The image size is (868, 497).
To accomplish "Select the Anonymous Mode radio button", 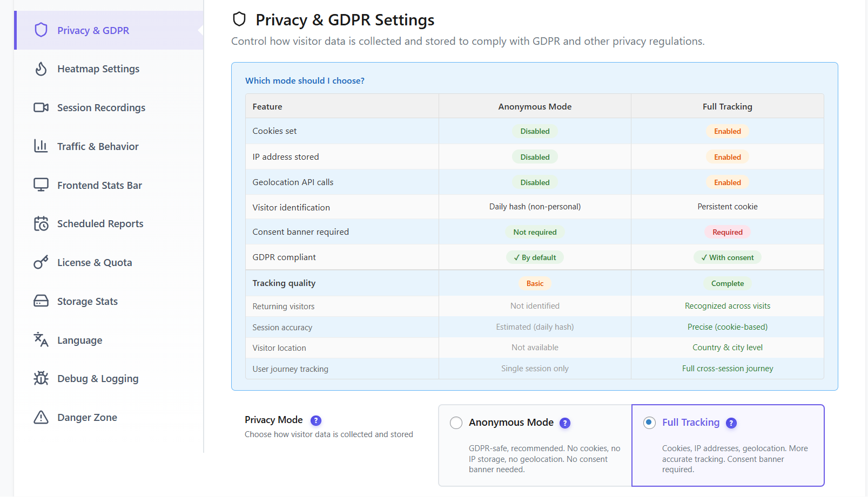I will point(456,423).
